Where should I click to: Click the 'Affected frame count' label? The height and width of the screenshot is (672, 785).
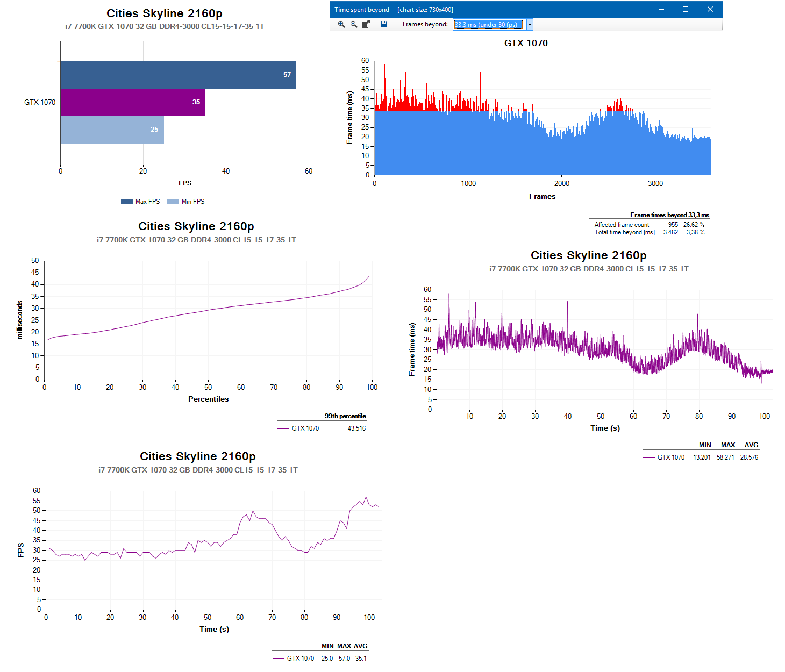622,225
